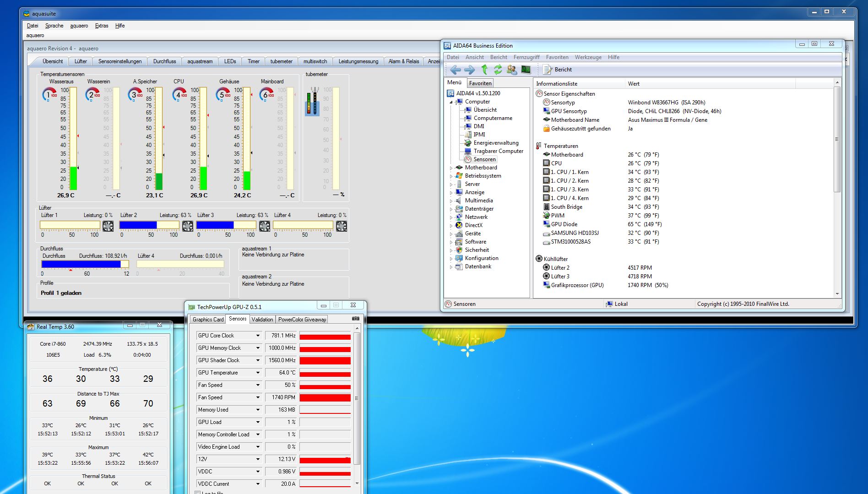Select the Übersicht item in the tree
The height and width of the screenshot is (494, 868).
coord(485,110)
